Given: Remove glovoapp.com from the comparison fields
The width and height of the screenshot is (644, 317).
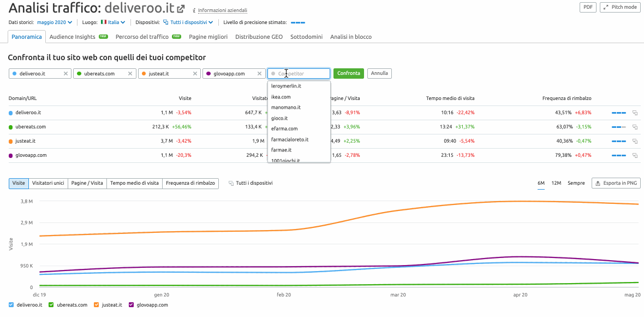Looking at the screenshot, I should click(260, 74).
